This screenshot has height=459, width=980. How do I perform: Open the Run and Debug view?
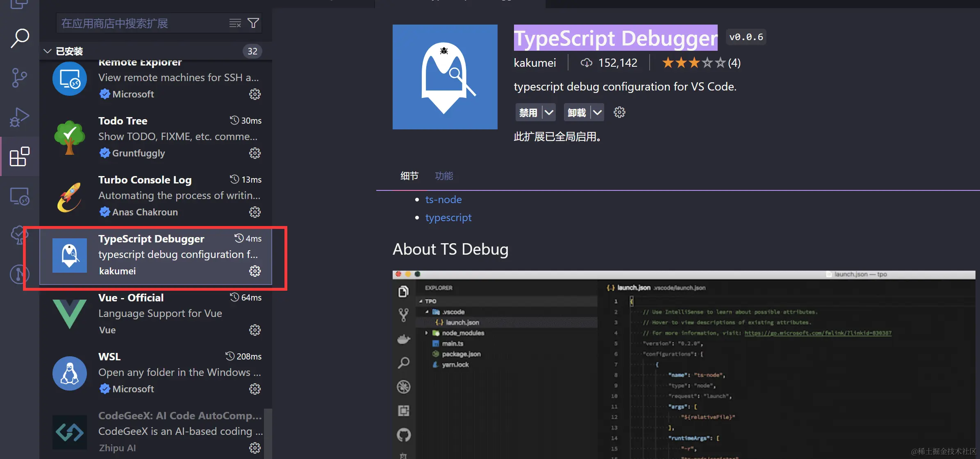tap(20, 117)
